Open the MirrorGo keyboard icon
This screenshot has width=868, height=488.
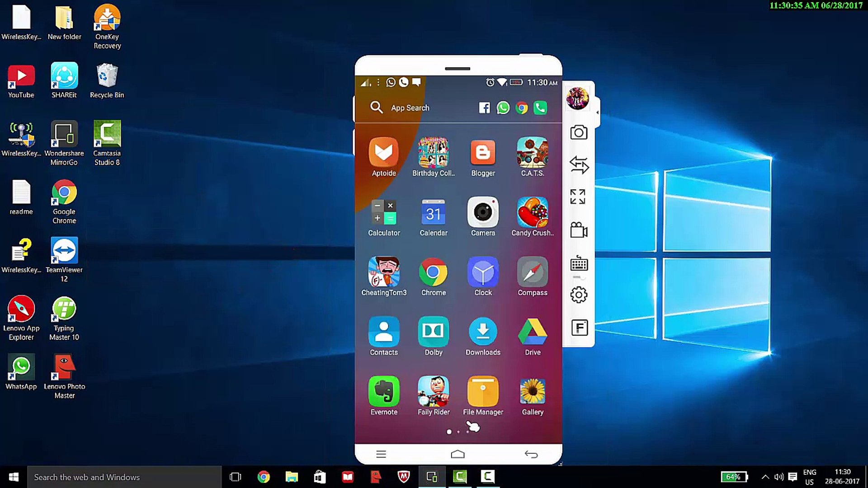pos(579,263)
